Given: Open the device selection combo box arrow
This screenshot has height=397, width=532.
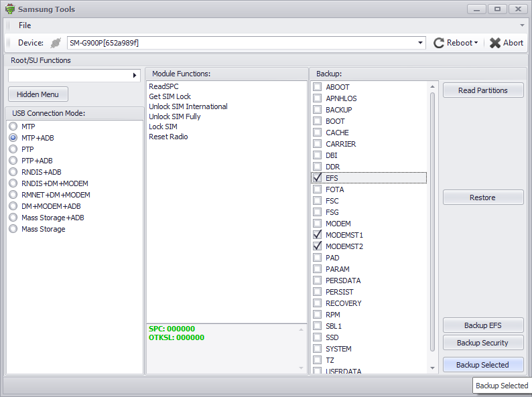Looking at the screenshot, I should 420,43.
